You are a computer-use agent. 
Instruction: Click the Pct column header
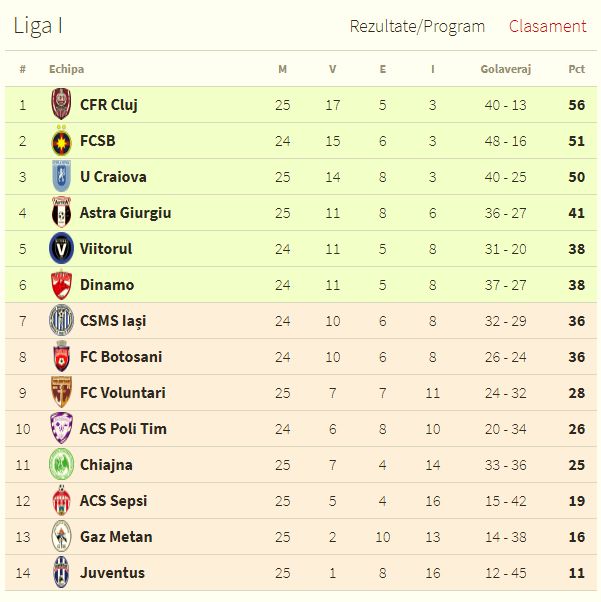(576, 69)
